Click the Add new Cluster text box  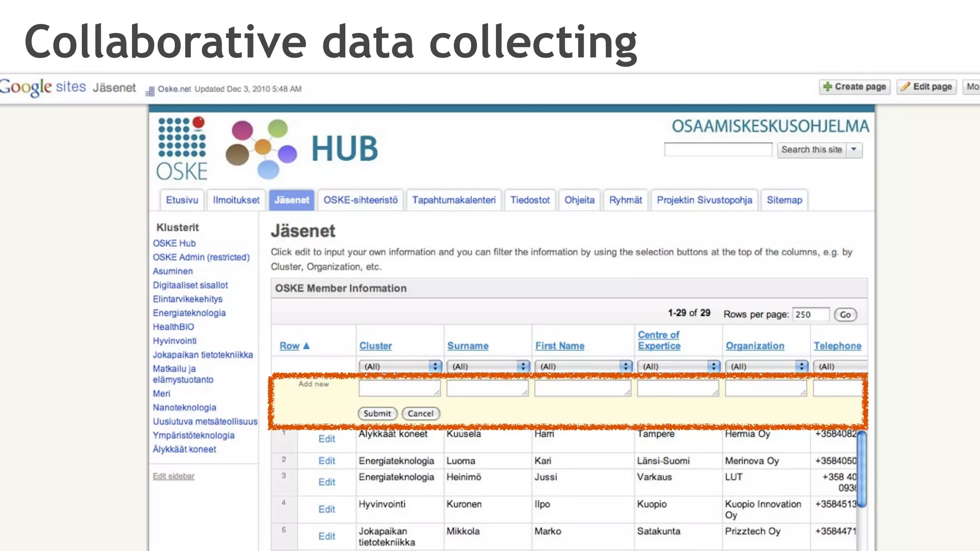pyautogui.click(x=400, y=388)
